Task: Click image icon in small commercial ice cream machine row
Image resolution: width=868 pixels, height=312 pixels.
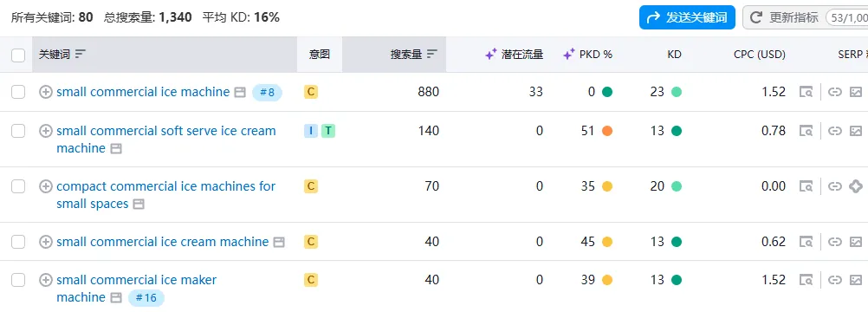Action: 856,242
